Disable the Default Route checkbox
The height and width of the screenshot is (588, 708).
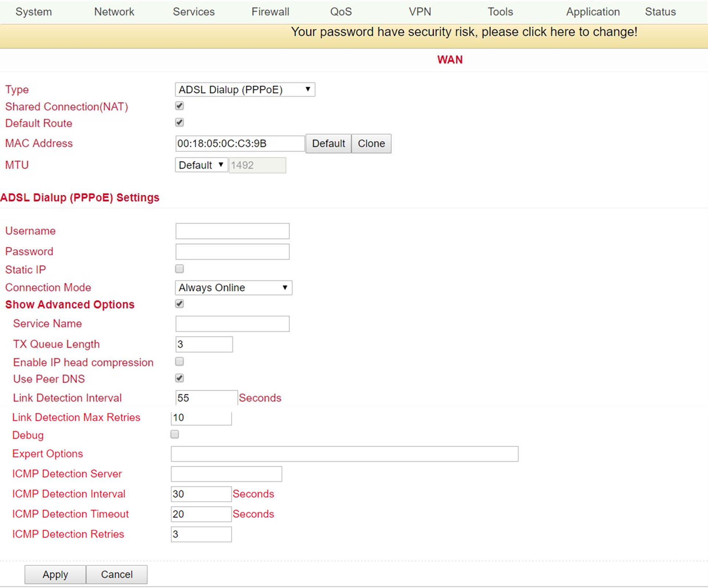click(179, 122)
